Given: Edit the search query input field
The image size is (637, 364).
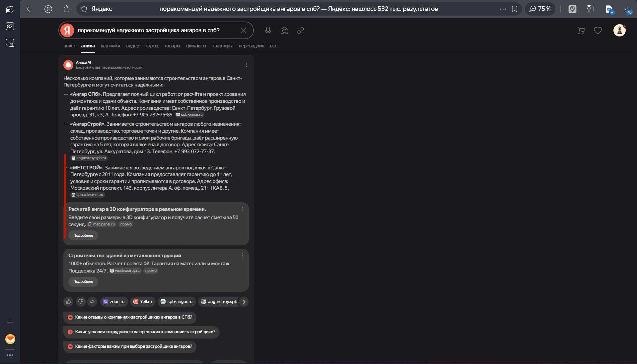Looking at the screenshot, I should tap(156, 30).
